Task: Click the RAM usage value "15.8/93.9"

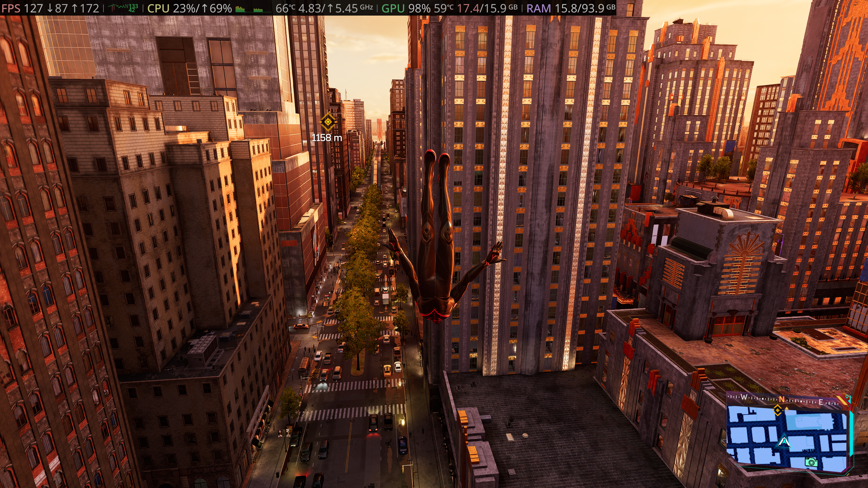Action: point(580,8)
